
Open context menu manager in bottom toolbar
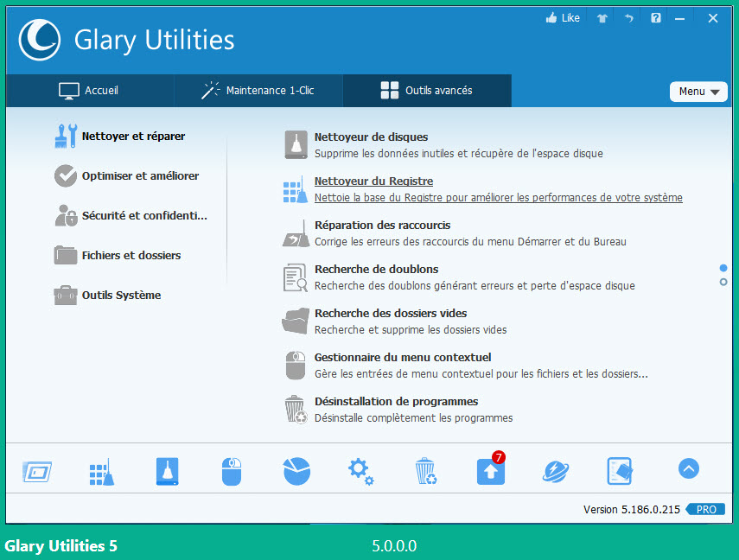point(232,471)
